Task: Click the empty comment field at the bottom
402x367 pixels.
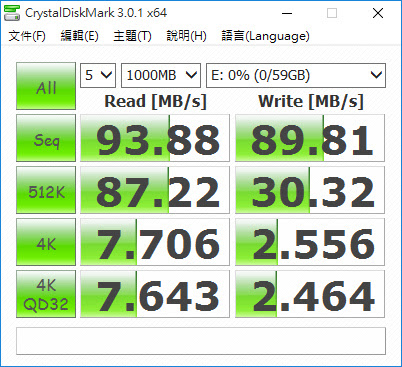Action: (201, 341)
